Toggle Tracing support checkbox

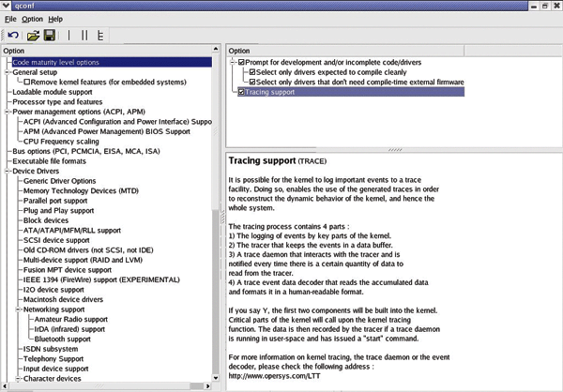pyautogui.click(x=242, y=92)
